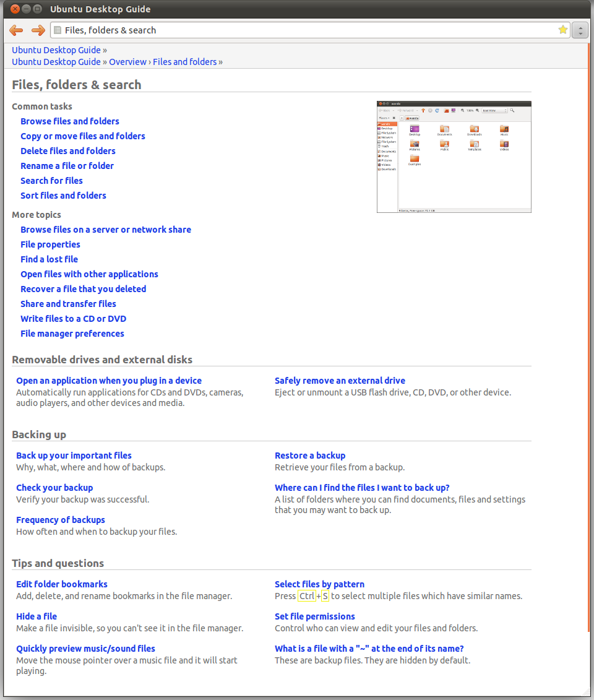Open files with other applications link
Viewport: 594px width, 700px height.
point(89,274)
